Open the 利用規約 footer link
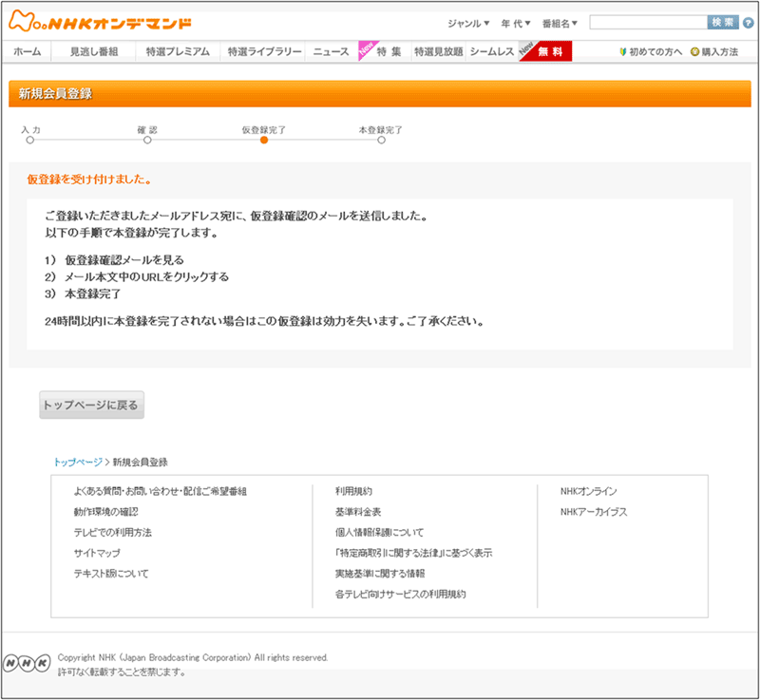This screenshot has width=760, height=700. pos(353,491)
